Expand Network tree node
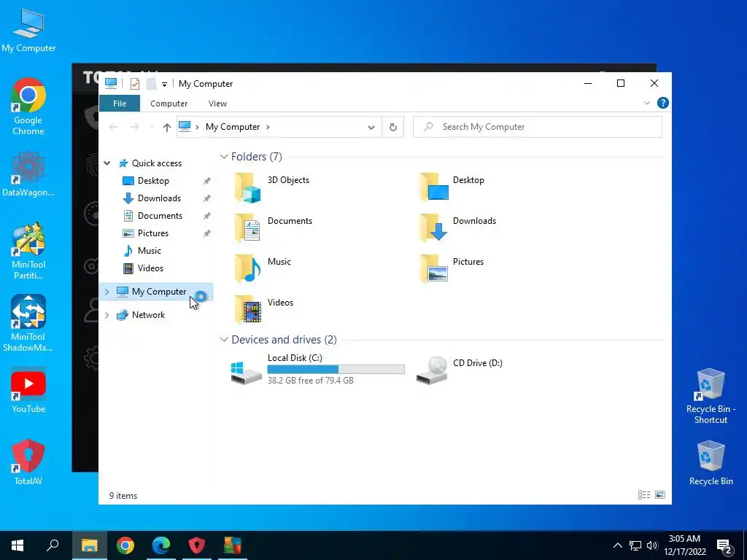The width and height of the screenshot is (747, 560). coord(107,315)
